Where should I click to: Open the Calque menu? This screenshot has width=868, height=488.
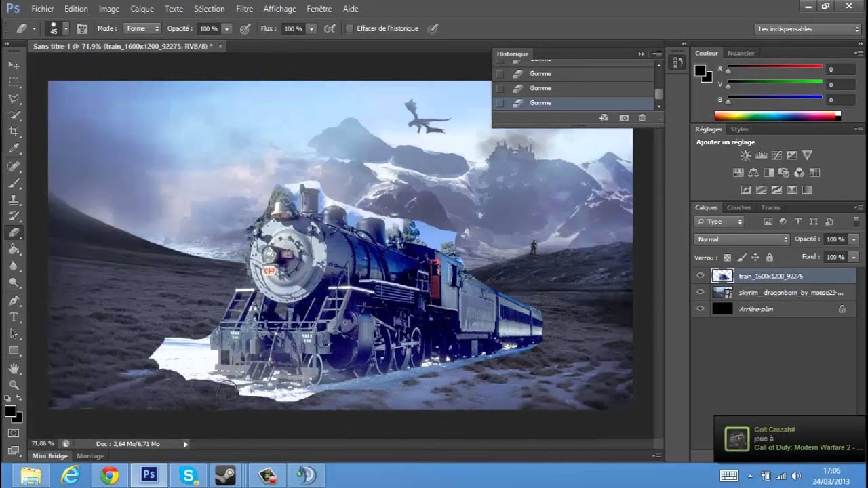click(x=142, y=9)
